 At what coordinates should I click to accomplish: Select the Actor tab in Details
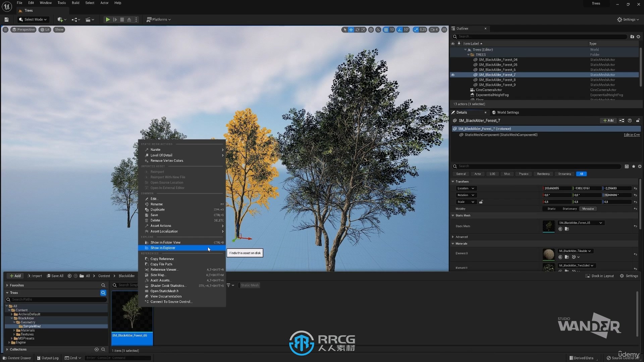pos(477,173)
